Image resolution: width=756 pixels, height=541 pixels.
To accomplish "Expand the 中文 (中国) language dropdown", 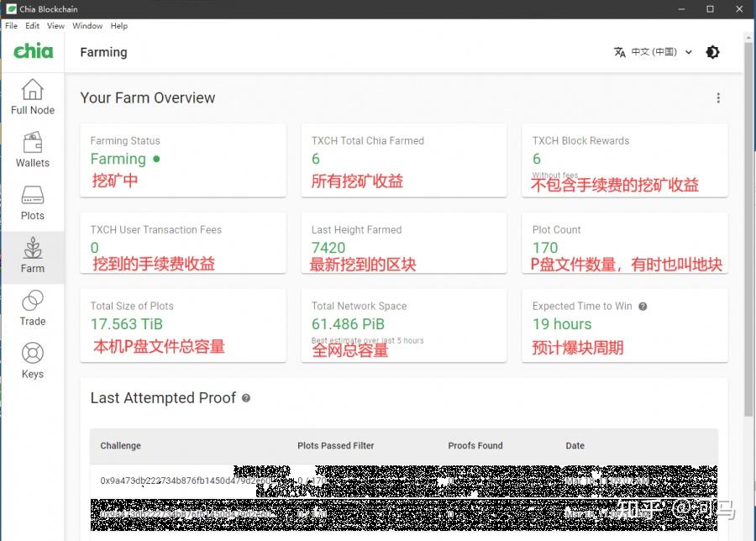I will click(654, 52).
